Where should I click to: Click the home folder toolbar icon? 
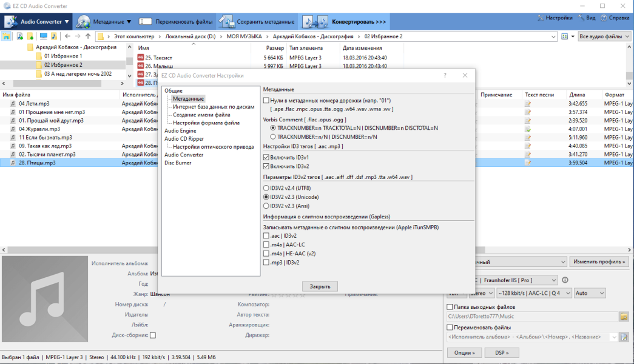[x=6, y=36]
